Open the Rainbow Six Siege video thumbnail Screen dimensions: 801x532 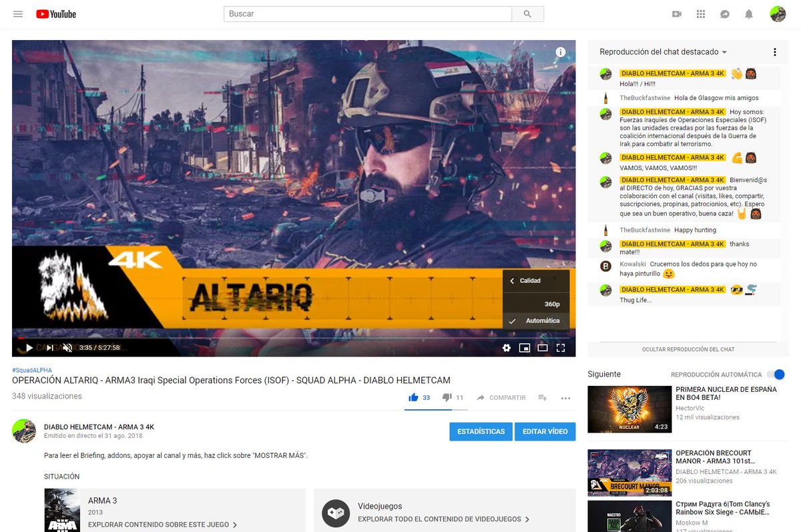629,517
